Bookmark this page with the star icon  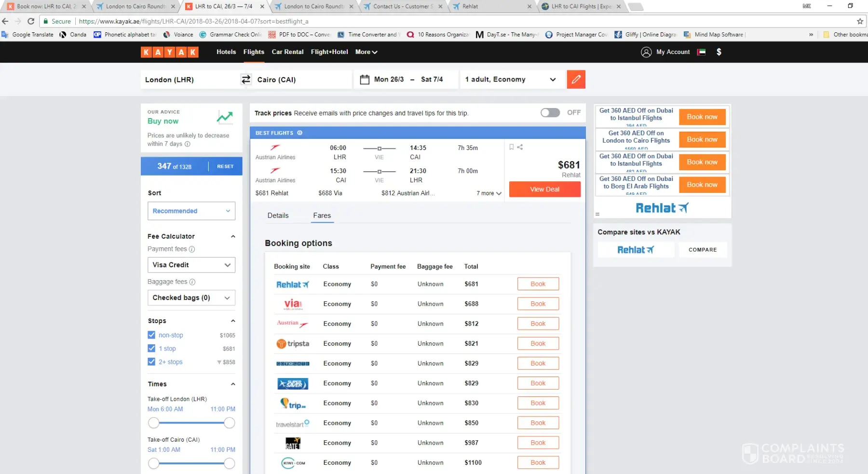tap(860, 21)
